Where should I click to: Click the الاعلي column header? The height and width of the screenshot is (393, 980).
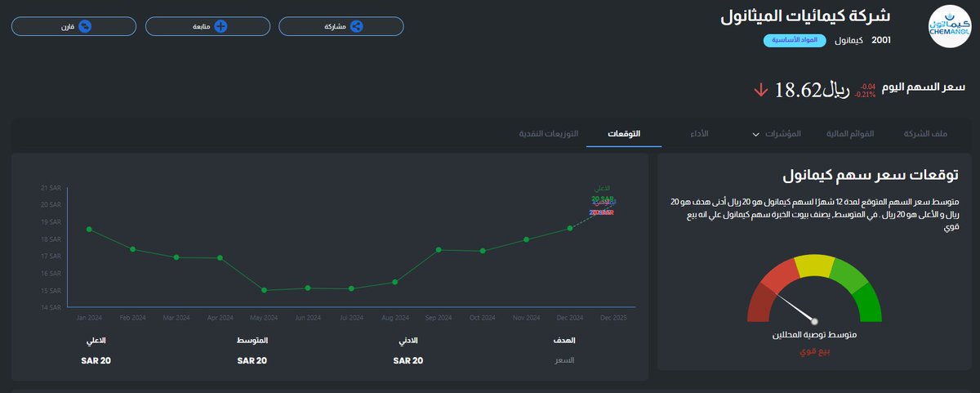(x=96, y=340)
